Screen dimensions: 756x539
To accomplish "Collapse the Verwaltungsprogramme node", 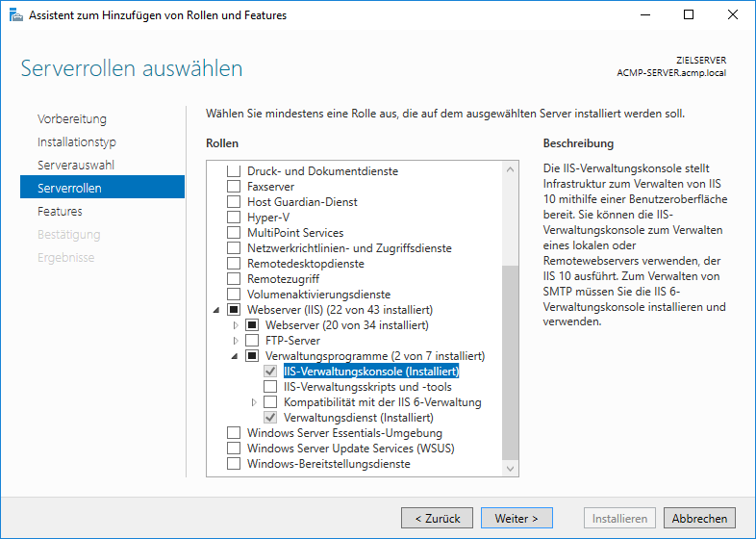I will click(236, 356).
